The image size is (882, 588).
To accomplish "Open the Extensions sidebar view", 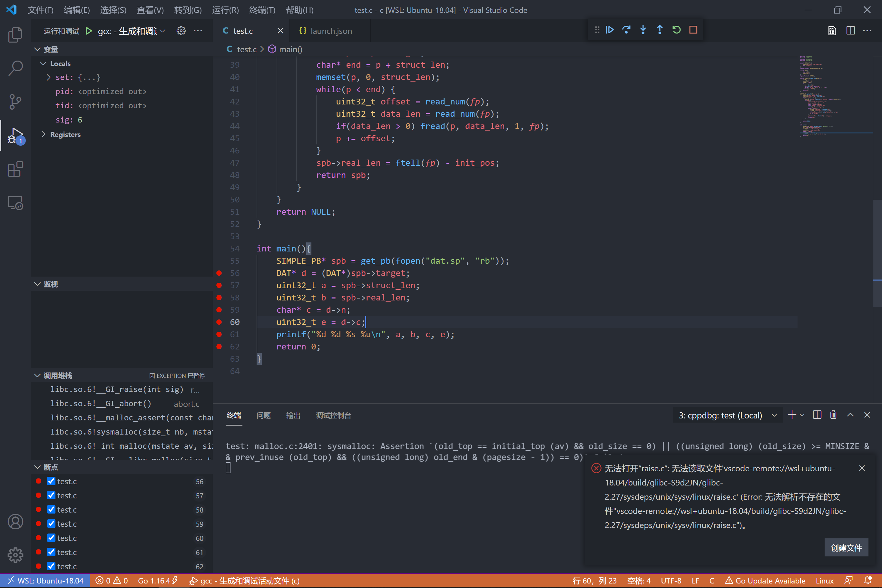I will (15, 169).
